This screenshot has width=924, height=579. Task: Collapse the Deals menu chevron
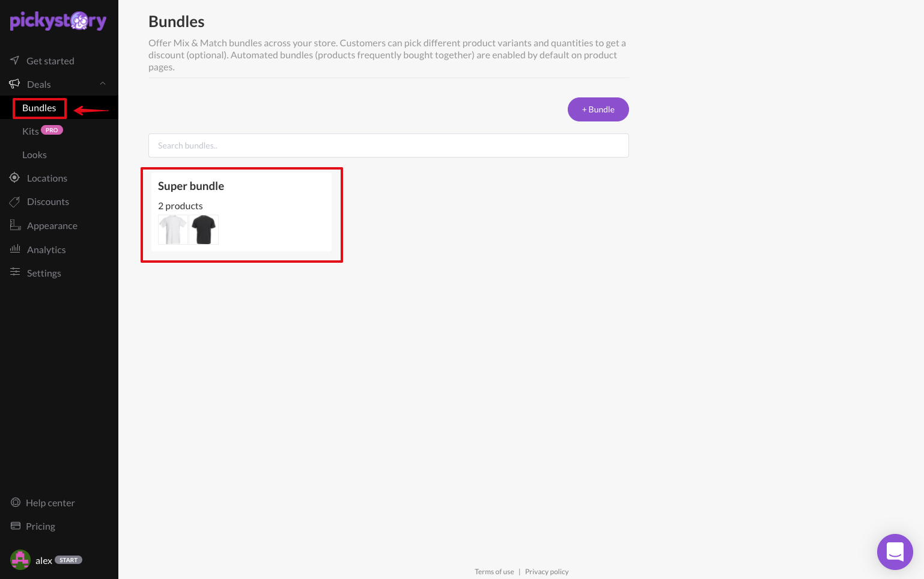point(103,84)
